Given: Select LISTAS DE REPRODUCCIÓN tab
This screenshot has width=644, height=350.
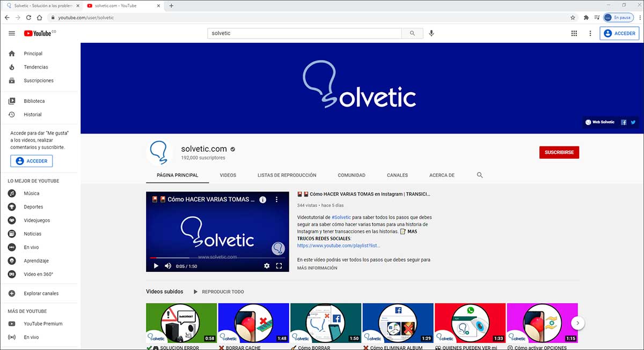Looking at the screenshot, I should point(287,175).
